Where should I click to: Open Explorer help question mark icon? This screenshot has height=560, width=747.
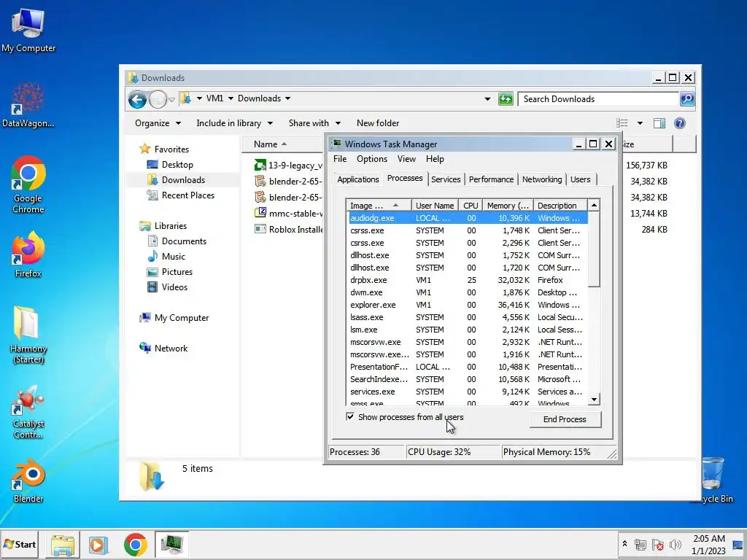coord(680,123)
